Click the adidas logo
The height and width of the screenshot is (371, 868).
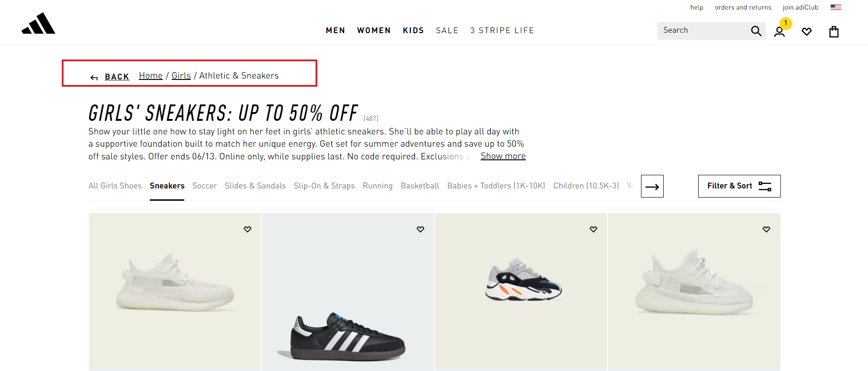click(x=38, y=24)
